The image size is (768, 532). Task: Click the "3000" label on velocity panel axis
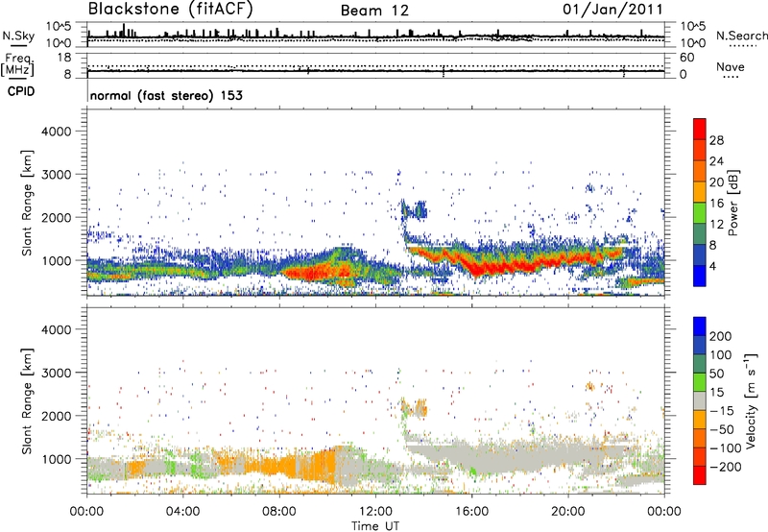(x=57, y=373)
